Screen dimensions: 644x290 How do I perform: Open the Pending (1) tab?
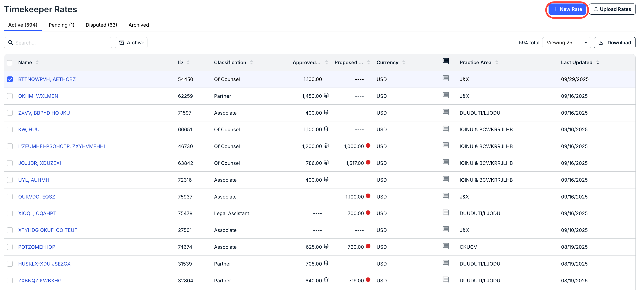click(62, 25)
